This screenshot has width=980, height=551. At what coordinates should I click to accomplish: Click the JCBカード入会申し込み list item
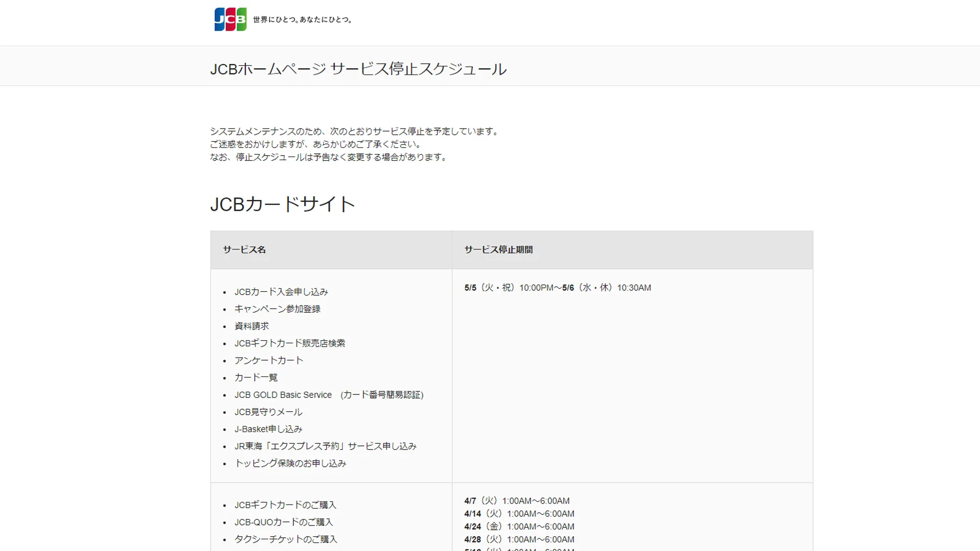pos(281,292)
